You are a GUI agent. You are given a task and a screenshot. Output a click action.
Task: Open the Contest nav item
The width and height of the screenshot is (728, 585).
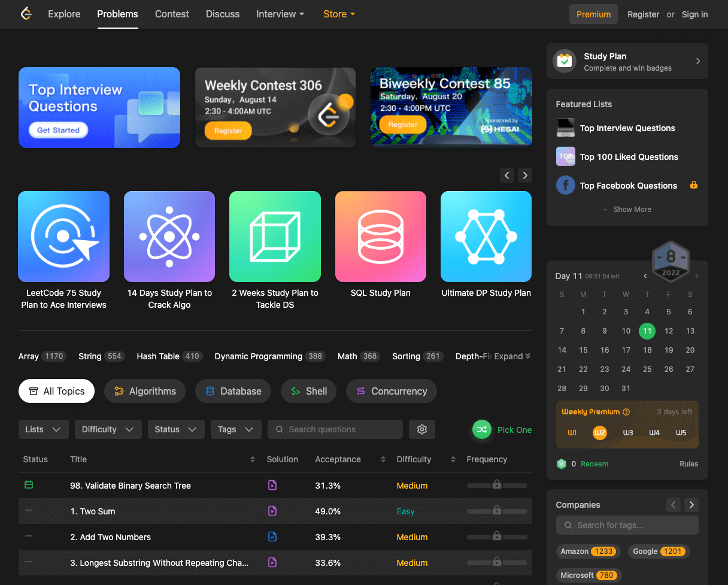(172, 14)
